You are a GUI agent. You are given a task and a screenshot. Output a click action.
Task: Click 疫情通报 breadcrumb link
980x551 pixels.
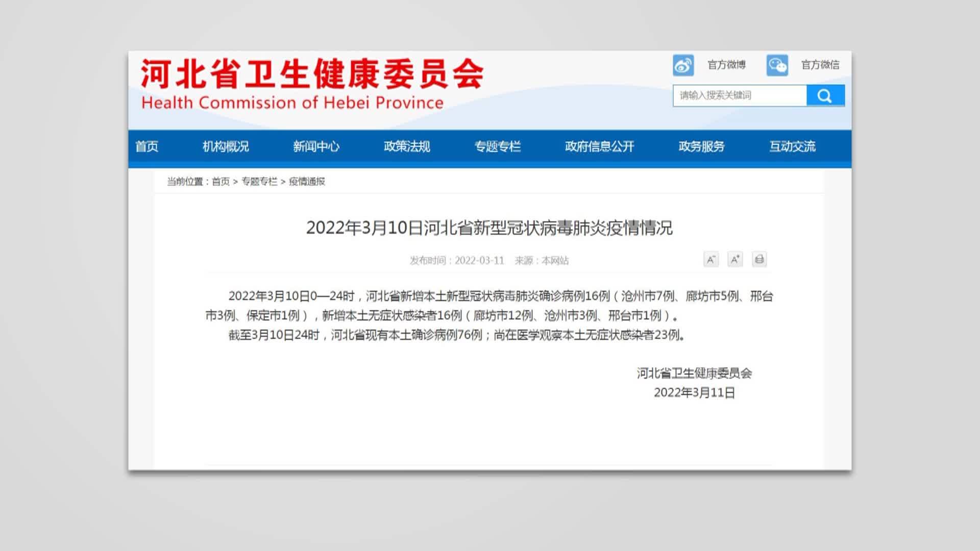point(307,182)
